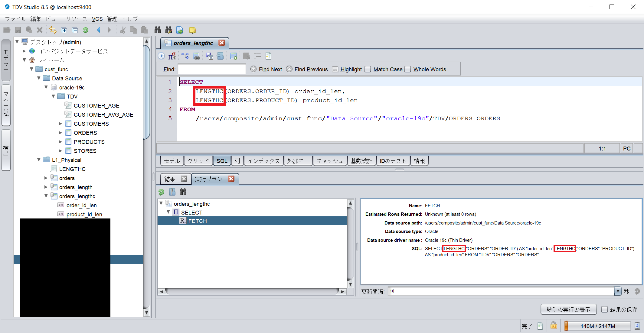Click the document icon at editor toolbar end

click(x=268, y=56)
